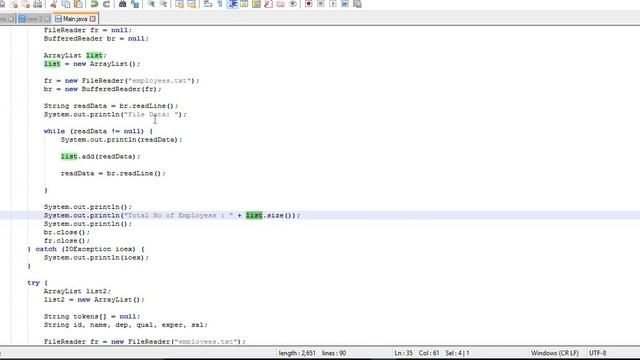Click the Zoom Out toolbar icon
640x360 pixels.
[x=163, y=4]
